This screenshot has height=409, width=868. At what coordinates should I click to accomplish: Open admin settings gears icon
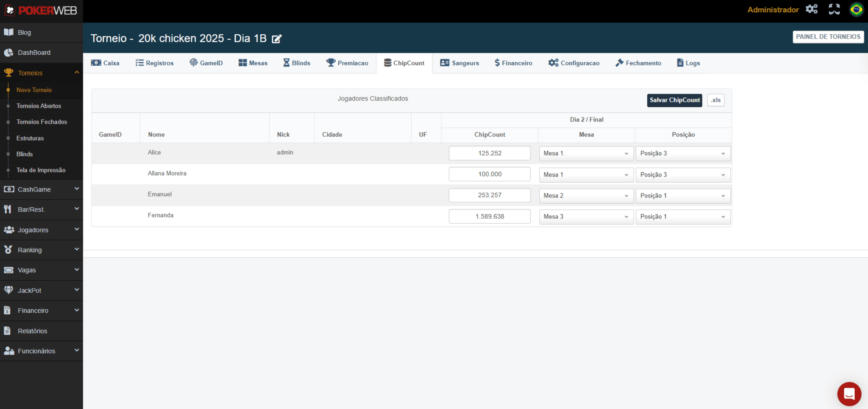(812, 9)
